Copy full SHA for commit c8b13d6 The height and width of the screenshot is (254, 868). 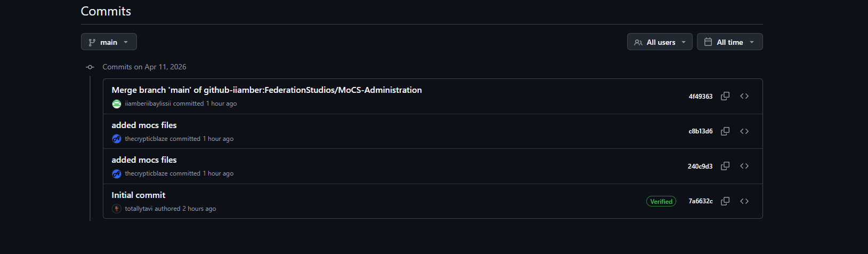pyautogui.click(x=725, y=131)
